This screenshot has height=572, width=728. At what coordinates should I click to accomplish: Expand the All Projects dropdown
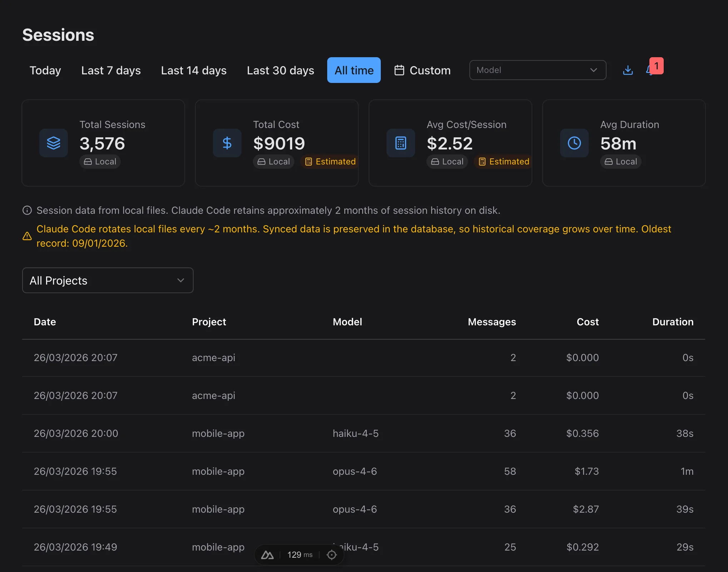pyautogui.click(x=108, y=280)
